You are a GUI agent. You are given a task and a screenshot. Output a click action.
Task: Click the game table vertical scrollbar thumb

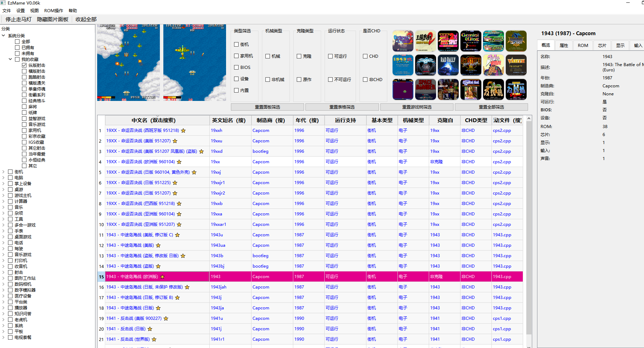tap(529, 228)
